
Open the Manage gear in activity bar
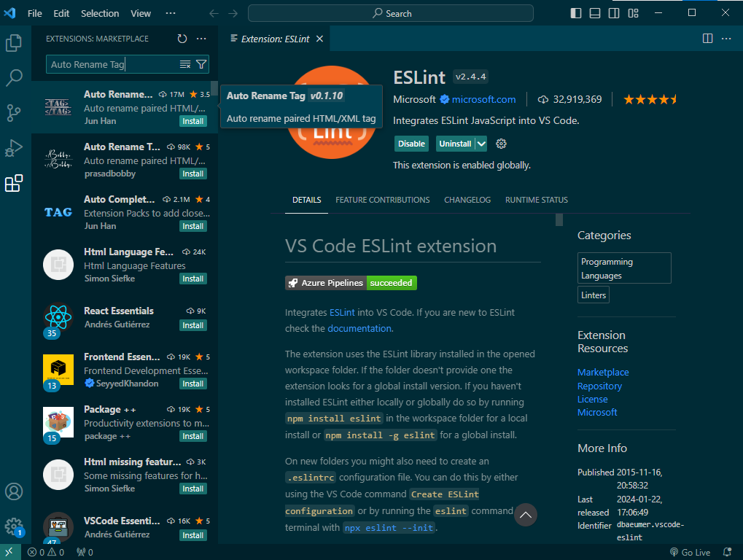click(14, 526)
